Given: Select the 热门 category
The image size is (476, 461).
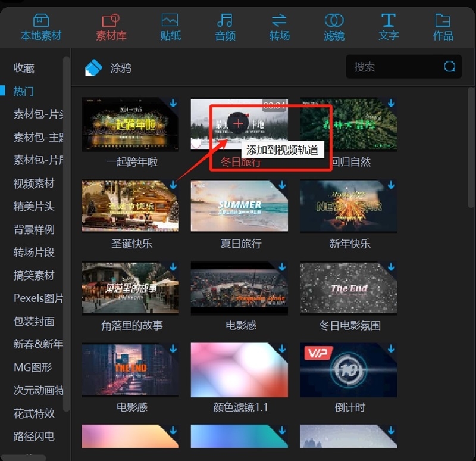Looking at the screenshot, I should click(24, 91).
